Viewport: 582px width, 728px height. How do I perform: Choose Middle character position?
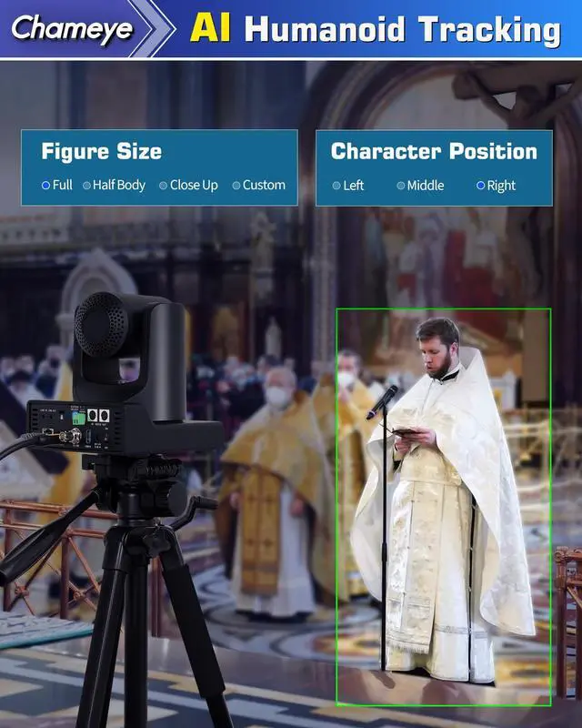(x=401, y=186)
